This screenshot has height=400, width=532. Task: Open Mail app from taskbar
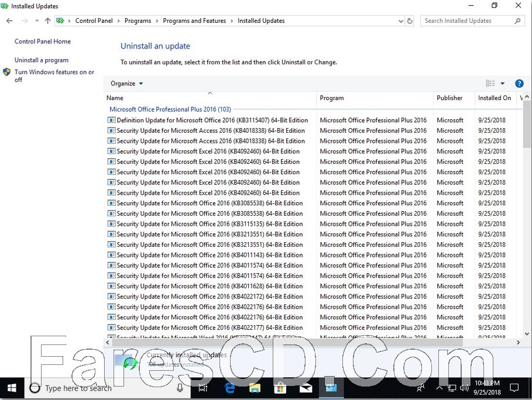point(306,388)
